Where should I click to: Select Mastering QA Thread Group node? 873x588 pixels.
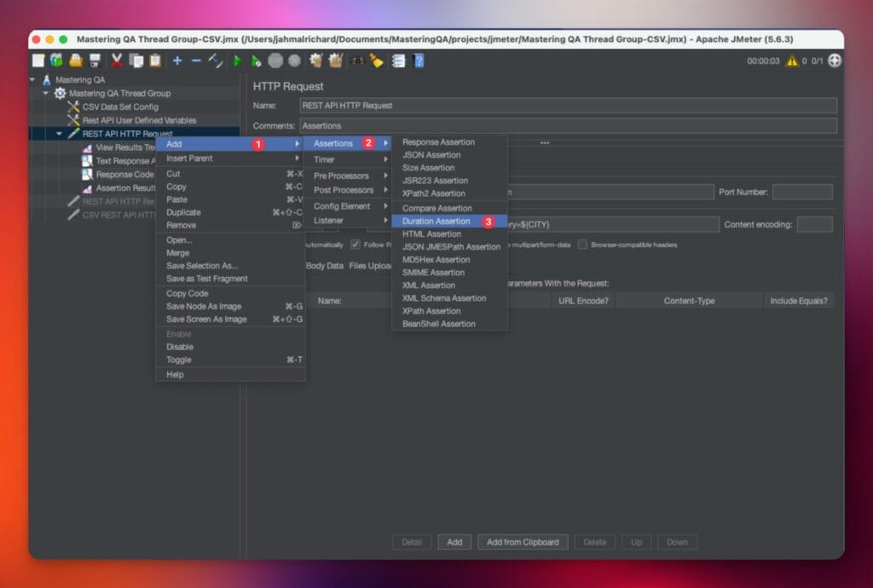[x=119, y=93]
